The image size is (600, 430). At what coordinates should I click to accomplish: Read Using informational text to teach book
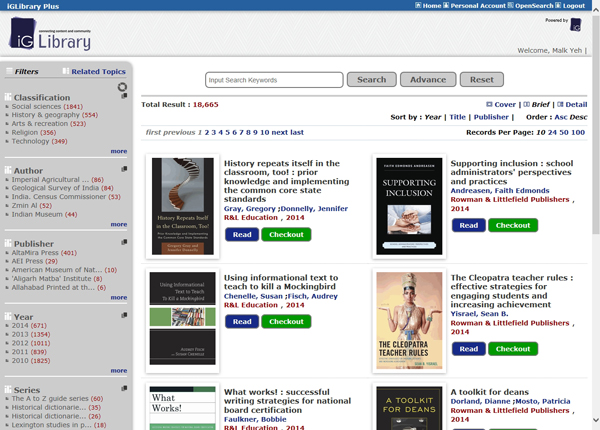(242, 322)
